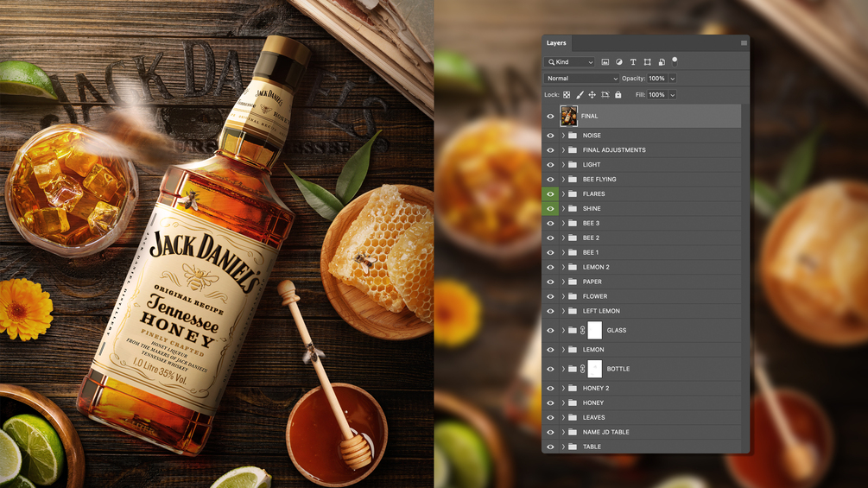Hide the BOTTLE group
868x488 pixels.
tap(550, 369)
